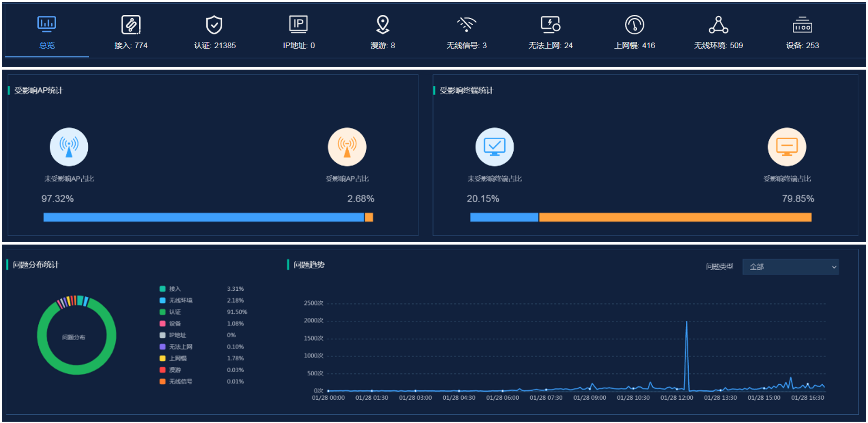The width and height of the screenshot is (868, 423).
Task: Switch to the 无线信号: 3 tab
Action: coord(467,45)
